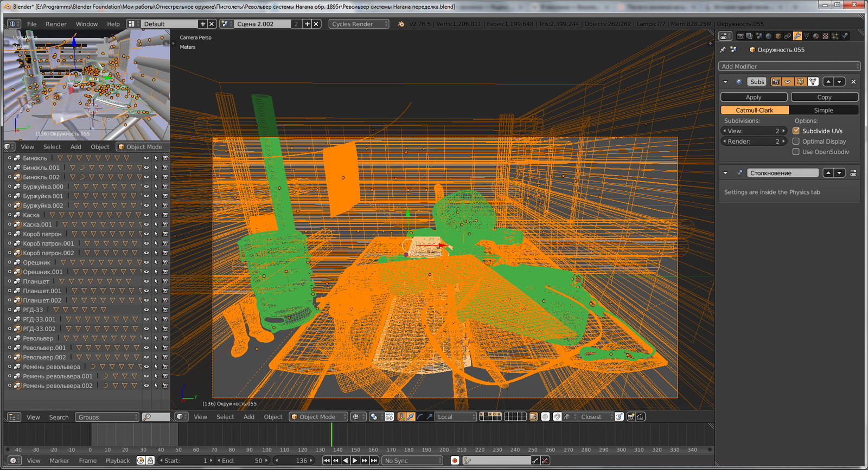This screenshot has width=868, height=470.
Task: Open the Modifiers properties tab (wrench icon)
Action: tap(797, 36)
